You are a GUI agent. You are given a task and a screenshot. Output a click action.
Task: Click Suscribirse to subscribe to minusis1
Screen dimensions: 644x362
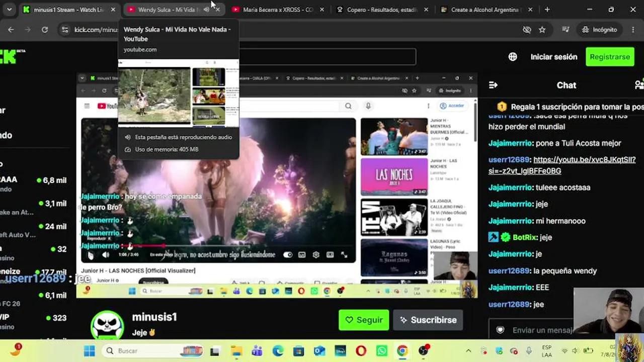(428, 320)
